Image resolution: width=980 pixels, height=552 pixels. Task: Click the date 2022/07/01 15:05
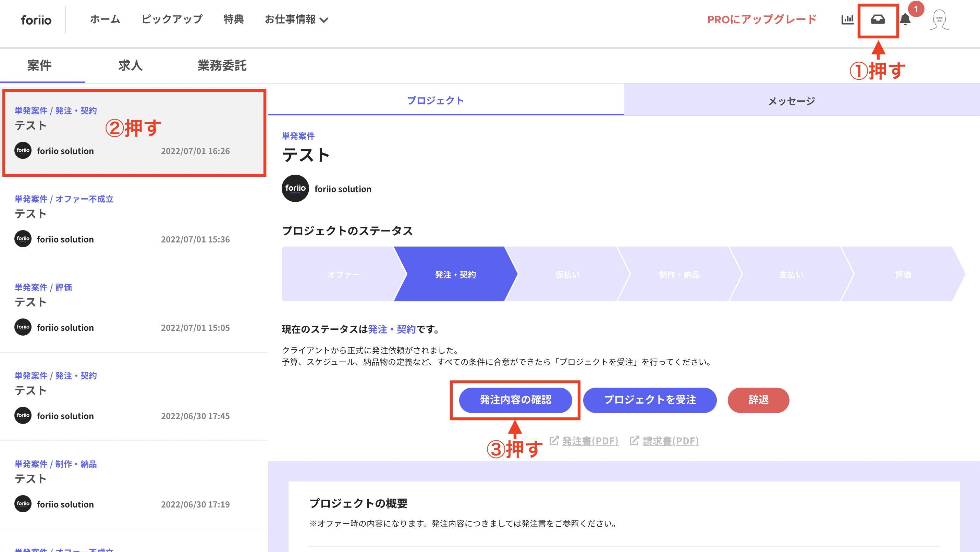[x=195, y=328]
